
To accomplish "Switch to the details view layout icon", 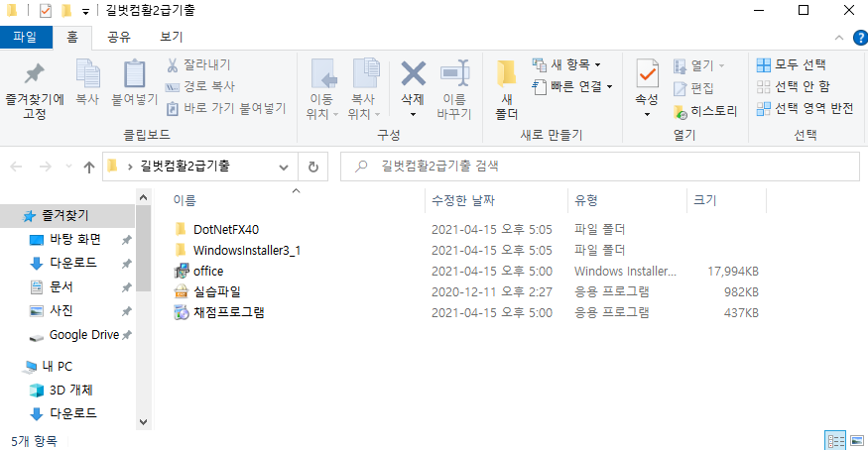I will [835, 441].
